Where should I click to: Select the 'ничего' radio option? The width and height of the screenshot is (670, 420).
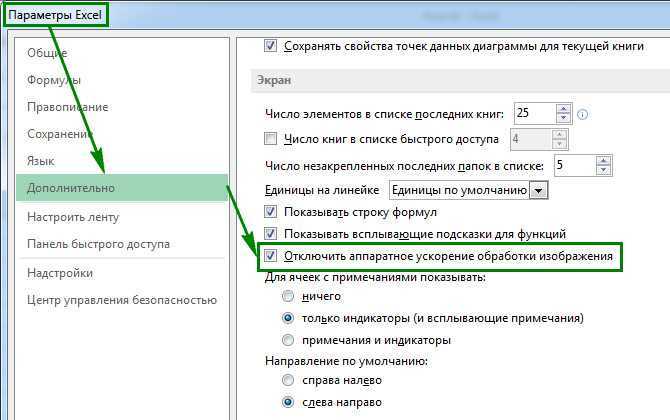[x=288, y=296]
